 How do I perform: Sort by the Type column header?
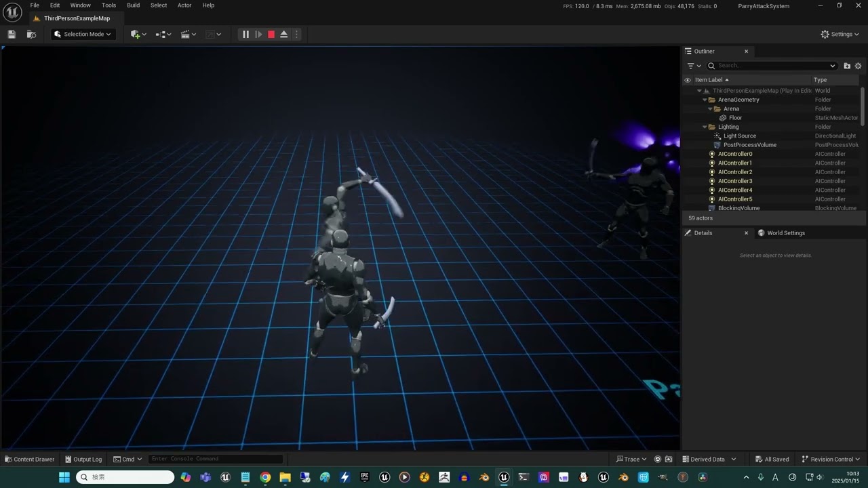tap(835, 80)
